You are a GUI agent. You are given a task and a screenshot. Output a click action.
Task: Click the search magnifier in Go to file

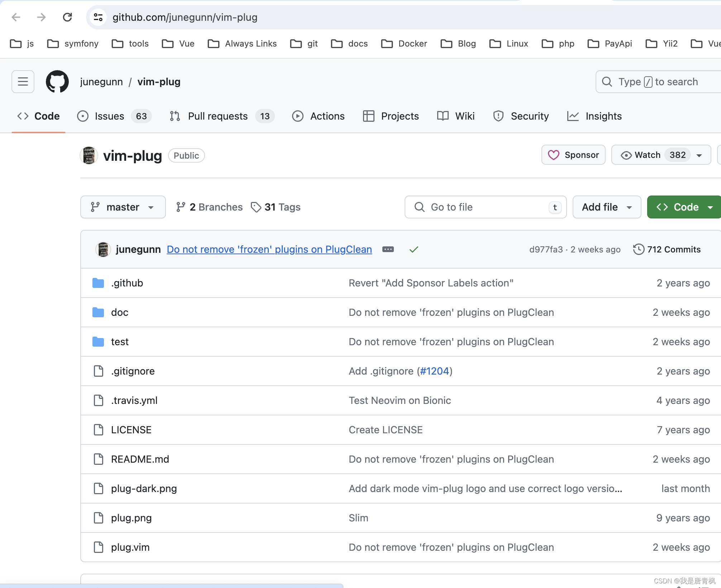(419, 207)
